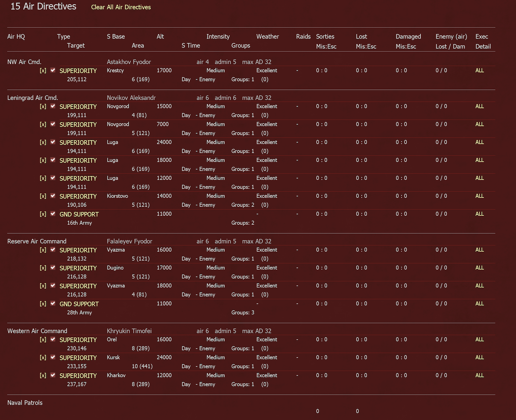Change altitude 18000 on Luga directive
Image resolution: width=516 pixels, height=420 pixels.
tap(164, 160)
